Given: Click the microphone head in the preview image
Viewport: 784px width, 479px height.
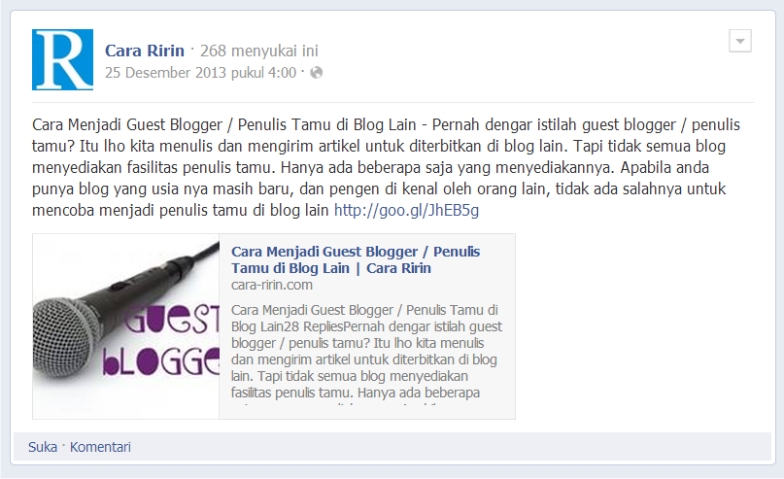Looking at the screenshot, I should click(x=65, y=336).
